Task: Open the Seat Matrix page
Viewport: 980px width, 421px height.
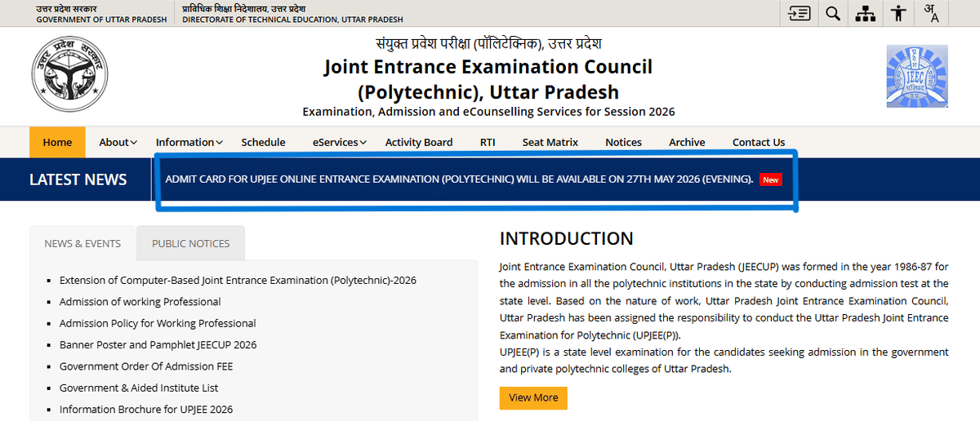Action: [550, 142]
